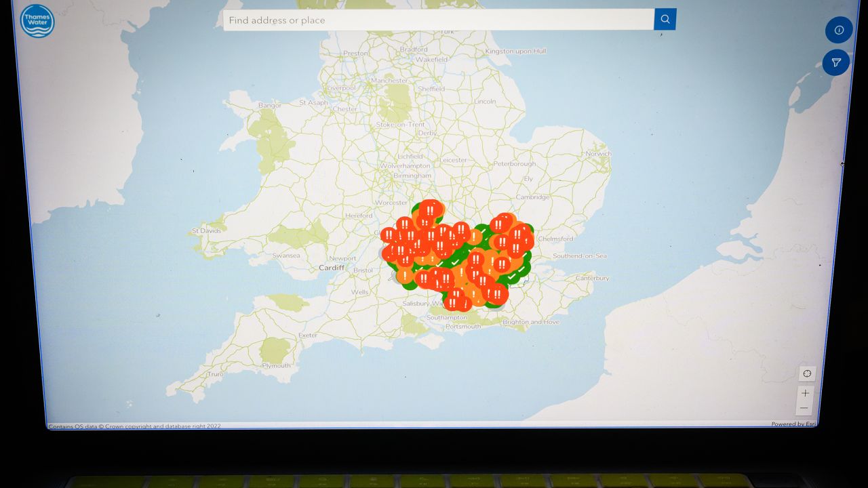
Task: Open the information panel via the info icon
Action: coord(839,30)
